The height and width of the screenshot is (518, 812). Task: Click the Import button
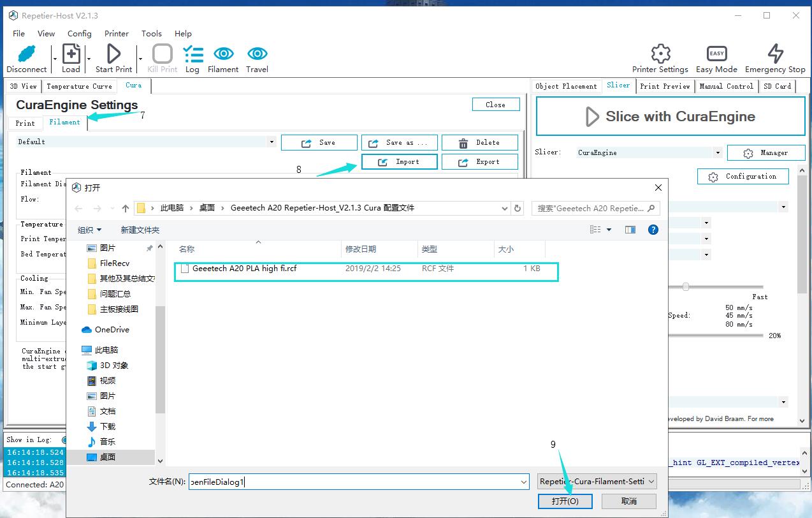coord(400,162)
